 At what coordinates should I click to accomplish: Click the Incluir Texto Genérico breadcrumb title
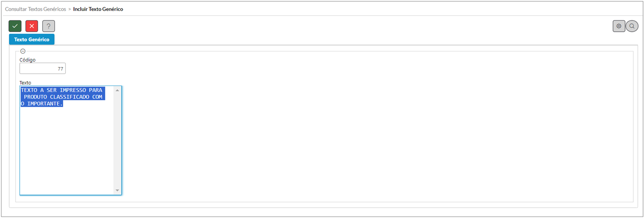click(98, 9)
